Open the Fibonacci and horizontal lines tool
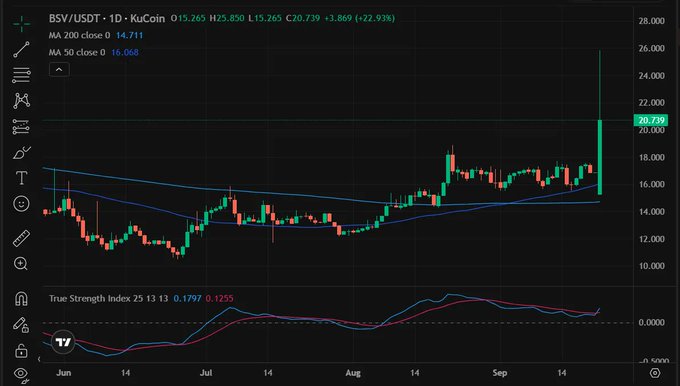Screen dimensions: 680x386 coord(21,75)
